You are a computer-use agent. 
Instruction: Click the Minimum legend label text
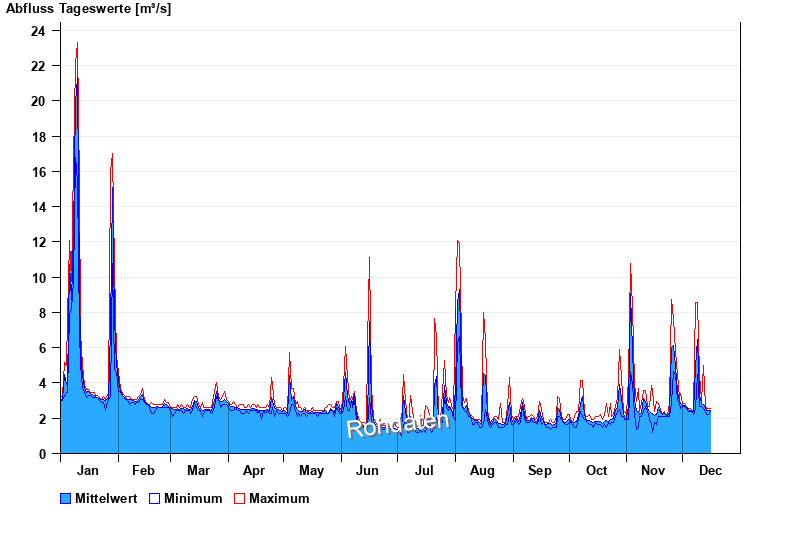pyautogui.click(x=193, y=498)
